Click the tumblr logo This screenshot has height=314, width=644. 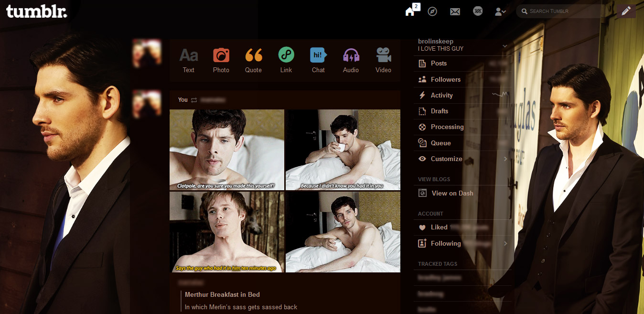(x=37, y=11)
